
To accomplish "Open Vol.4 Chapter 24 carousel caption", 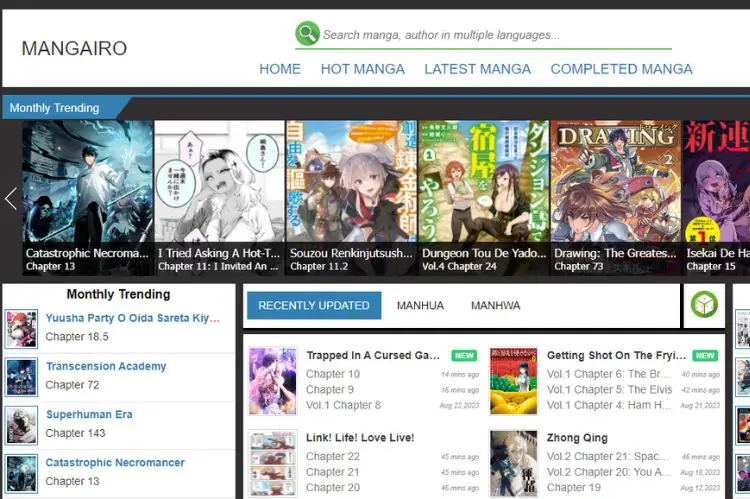I will (x=459, y=266).
